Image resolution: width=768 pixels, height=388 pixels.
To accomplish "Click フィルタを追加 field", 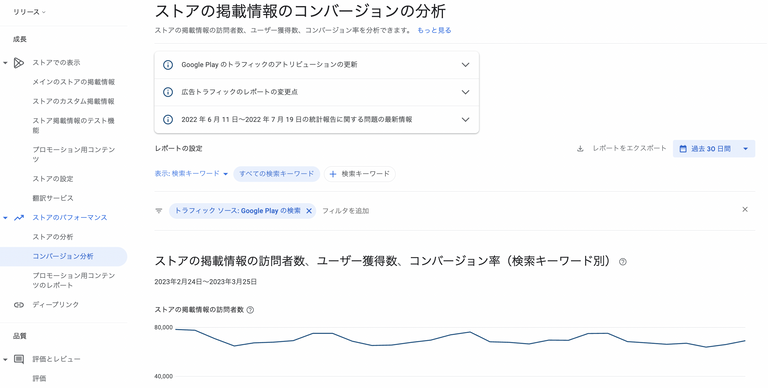I will [346, 211].
